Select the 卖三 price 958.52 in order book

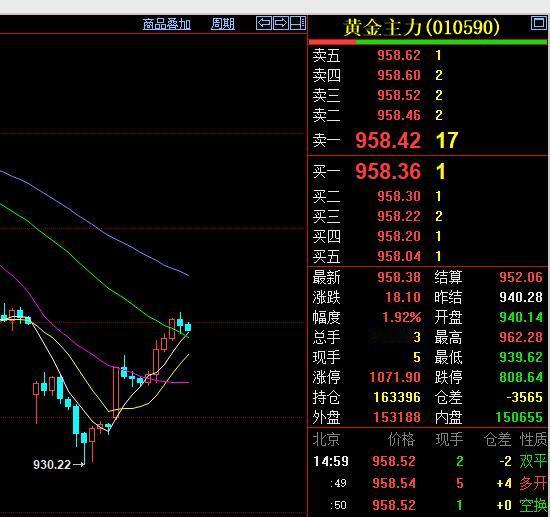398,95
